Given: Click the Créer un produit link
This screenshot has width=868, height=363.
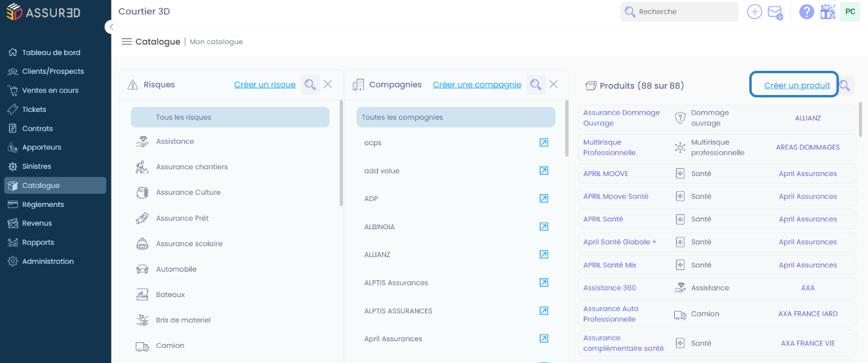Looking at the screenshot, I should click(x=797, y=85).
